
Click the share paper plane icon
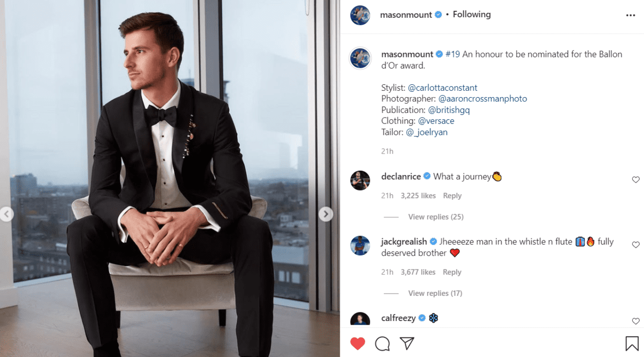point(407,344)
